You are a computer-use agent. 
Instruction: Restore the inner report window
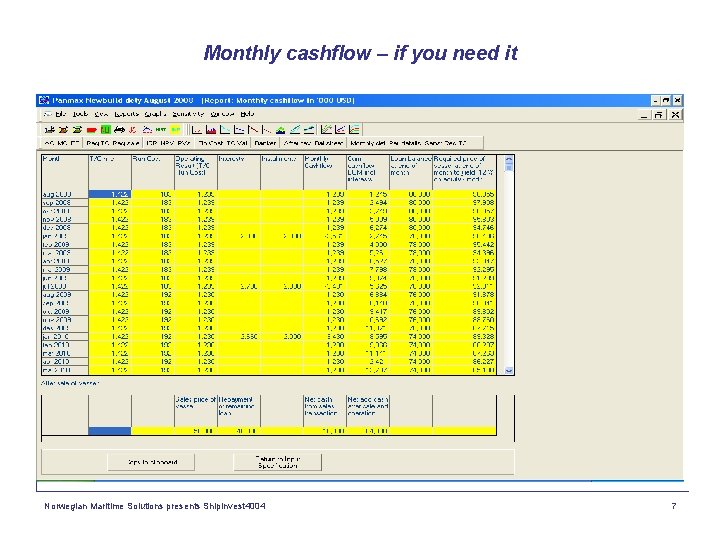[658, 115]
